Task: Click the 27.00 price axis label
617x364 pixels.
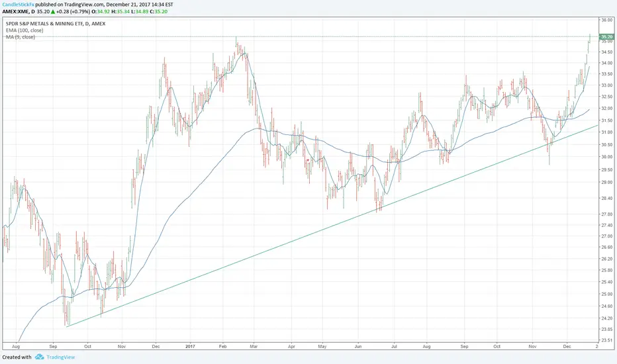Action: [606, 236]
